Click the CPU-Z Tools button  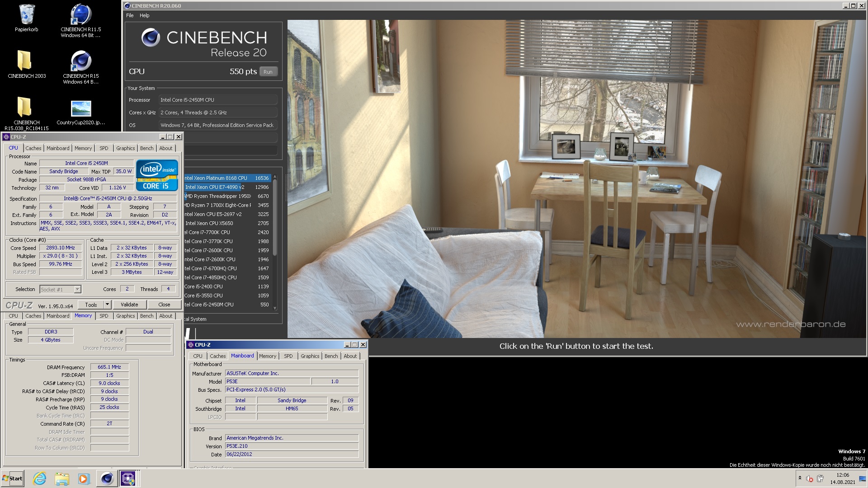91,305
